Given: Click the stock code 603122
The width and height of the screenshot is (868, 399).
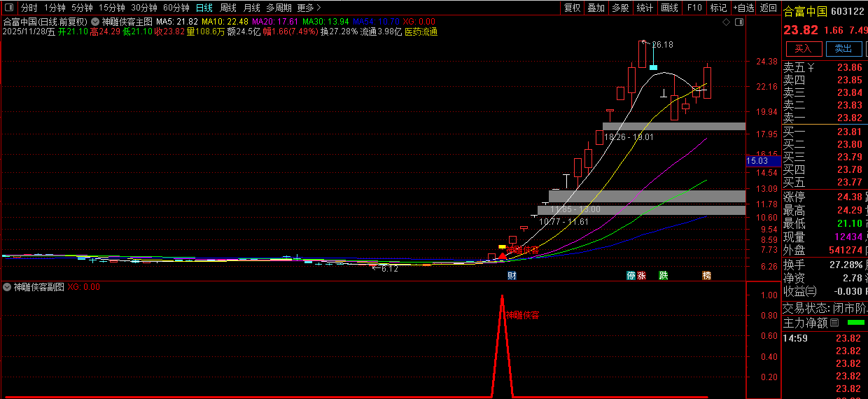Looking at the screenshot, I should (848, 11).
